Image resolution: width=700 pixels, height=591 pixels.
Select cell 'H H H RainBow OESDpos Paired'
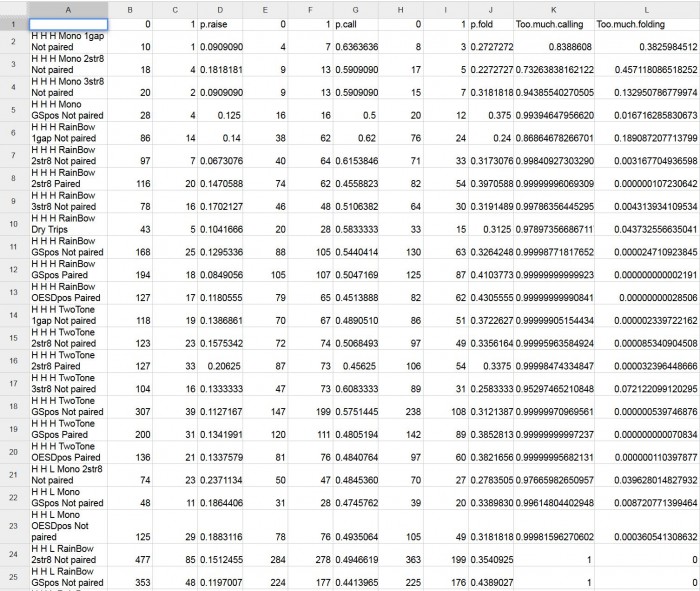[68, 292]
